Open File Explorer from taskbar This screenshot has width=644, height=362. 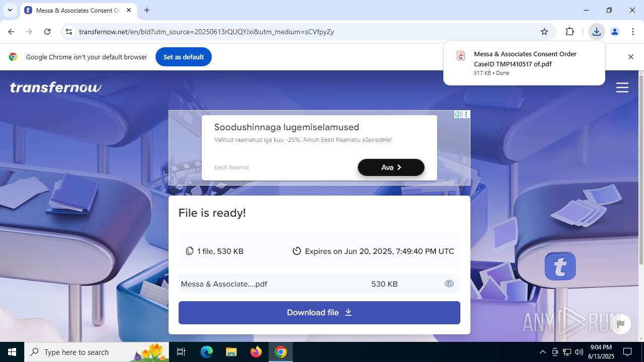point(231,352)
